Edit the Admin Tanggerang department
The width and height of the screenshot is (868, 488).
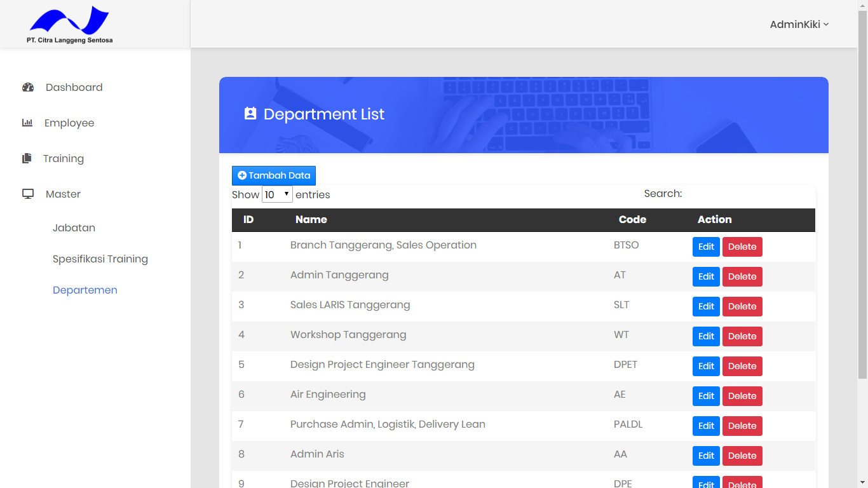(706, 277)
